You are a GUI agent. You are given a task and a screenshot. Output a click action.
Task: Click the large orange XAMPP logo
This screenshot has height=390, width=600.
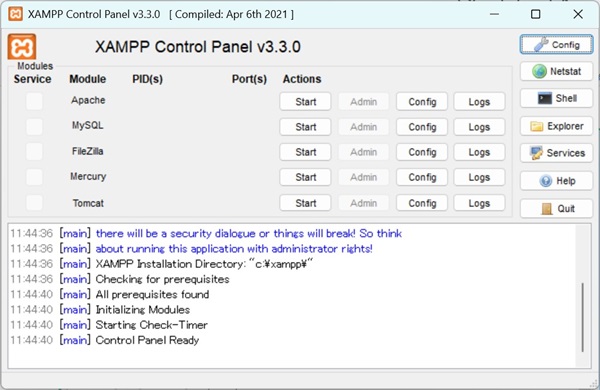(22, 47)
